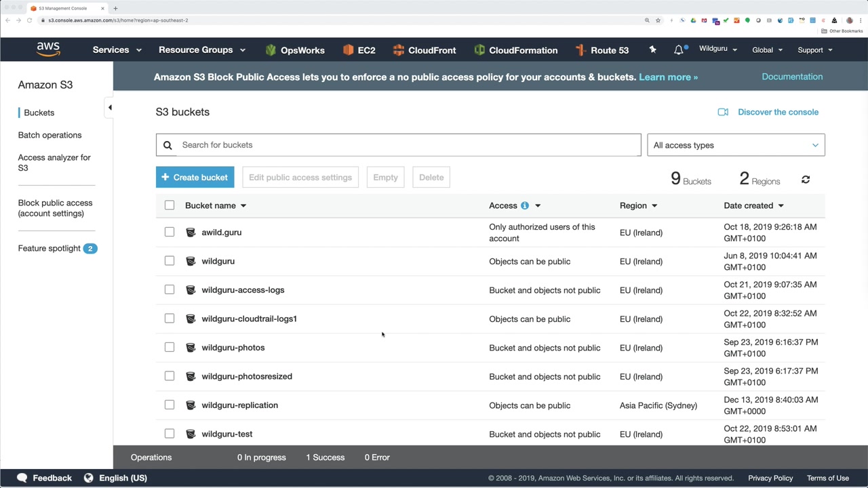Sort by Date created column
The height and width of the screenshot is (488, 868).
click(753, 205)
